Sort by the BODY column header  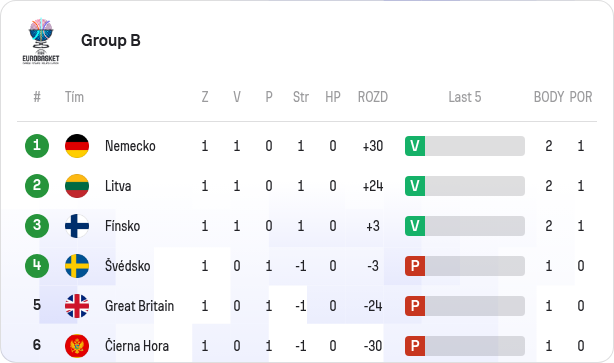pos(549,97)
